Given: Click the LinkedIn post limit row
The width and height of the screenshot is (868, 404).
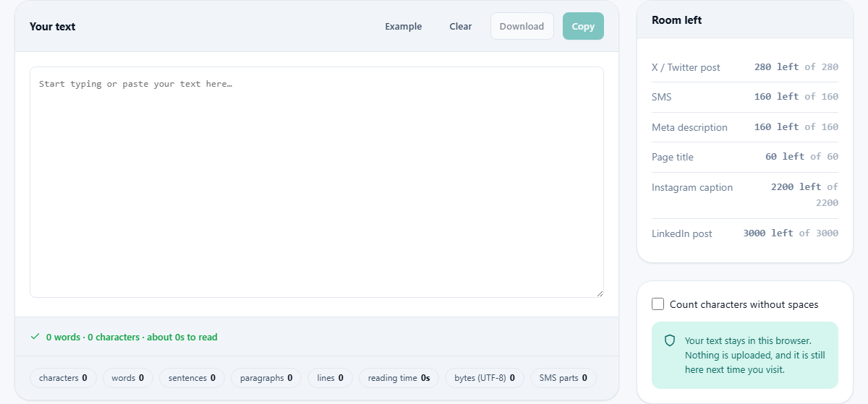Looking at the screenshot, I should (745, 233).
